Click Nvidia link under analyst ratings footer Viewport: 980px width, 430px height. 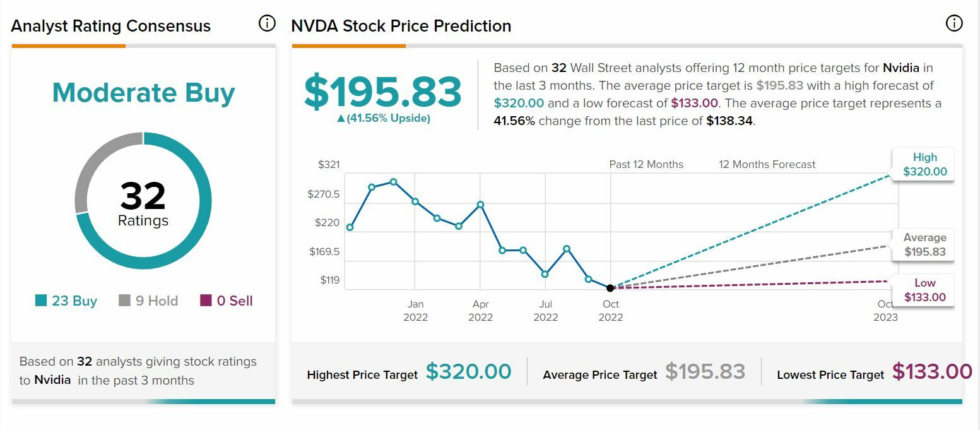point(52,380)
